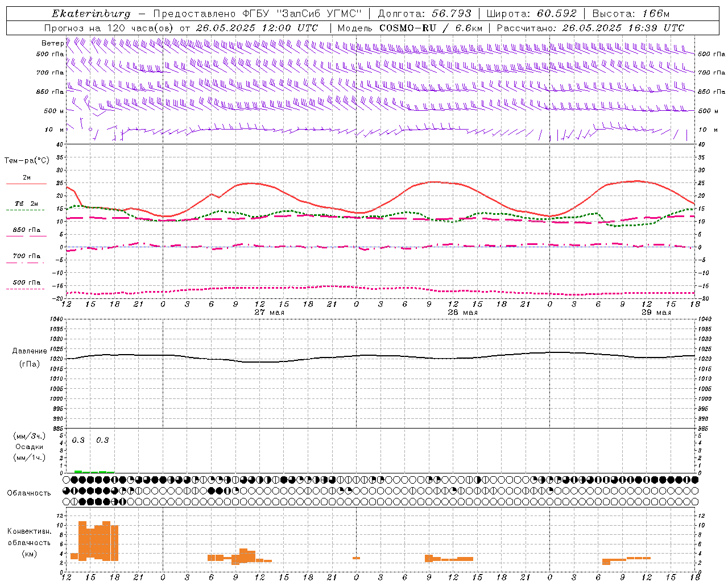Click the 'Давление' pressure panel label
728x582 pixels.
click(x=30, y=351)
